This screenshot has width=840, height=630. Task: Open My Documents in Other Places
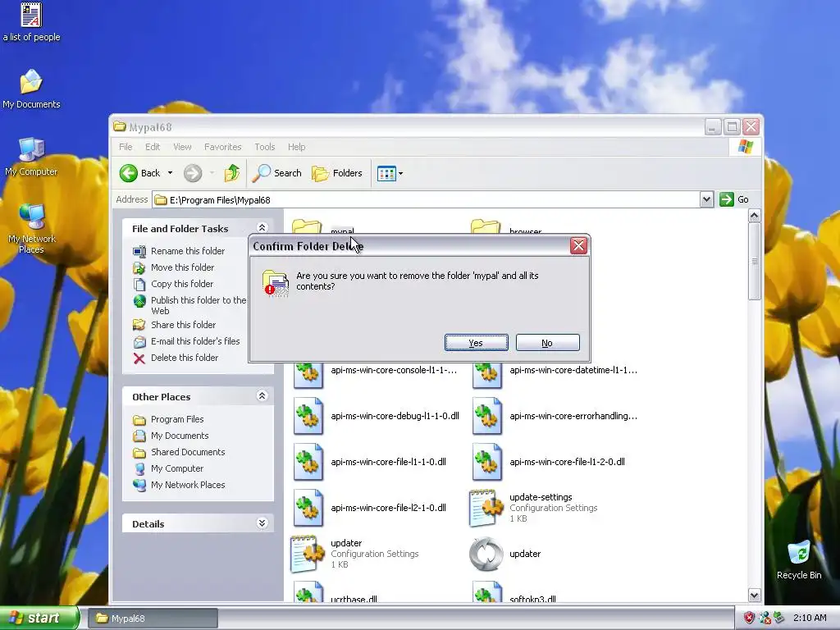tap(171, 436)
